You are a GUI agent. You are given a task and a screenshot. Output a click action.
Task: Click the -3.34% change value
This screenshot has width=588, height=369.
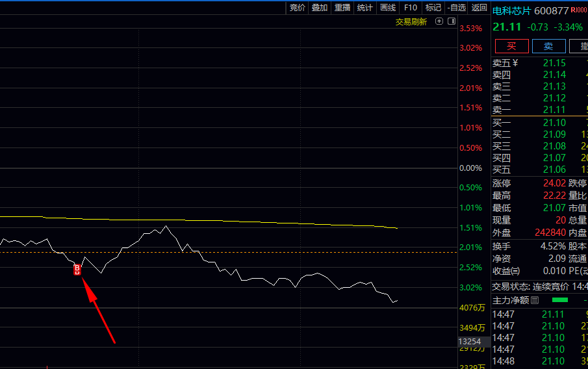[569, 27]
